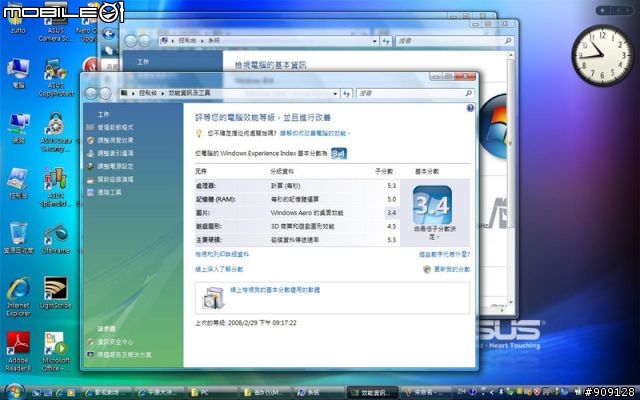Viewport: 640px width, 400px height.
Task: Open Adobe Reader 8 desktop icon
Action: (18, 351)
